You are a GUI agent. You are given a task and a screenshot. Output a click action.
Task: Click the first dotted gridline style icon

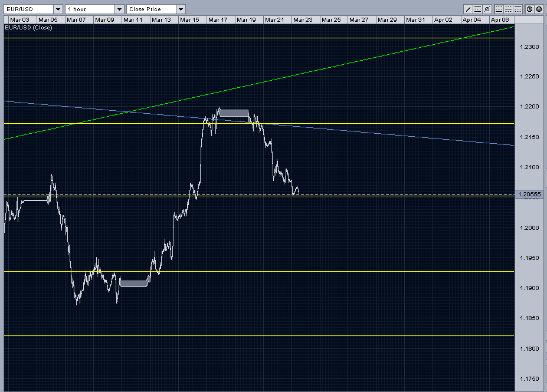(x=499, y=8)
